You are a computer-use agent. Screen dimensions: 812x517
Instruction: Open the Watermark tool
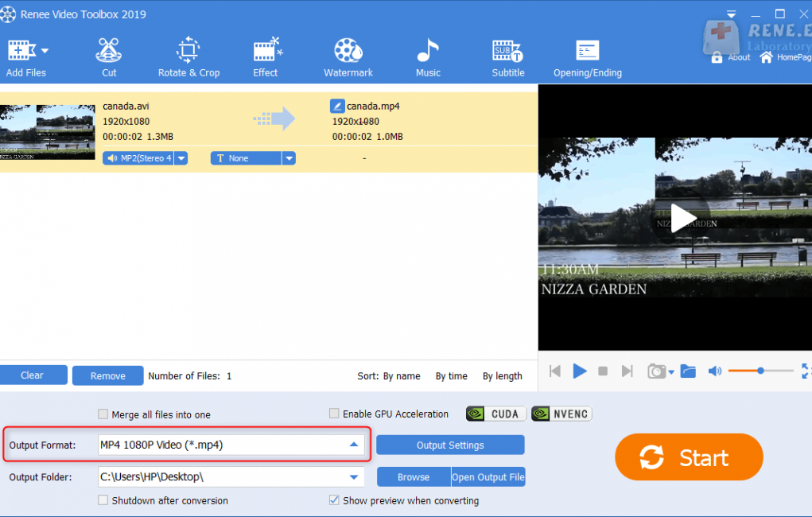[x=348, y=57]
